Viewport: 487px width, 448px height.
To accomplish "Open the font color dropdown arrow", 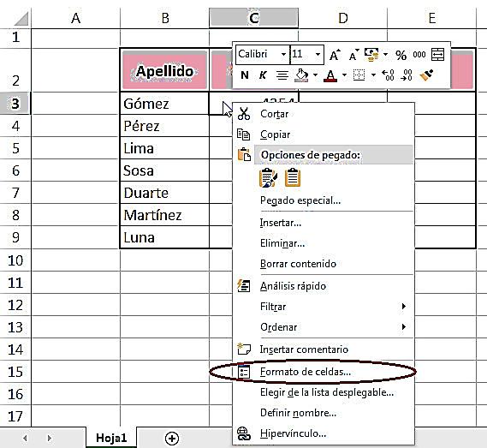I will (344, 75).
